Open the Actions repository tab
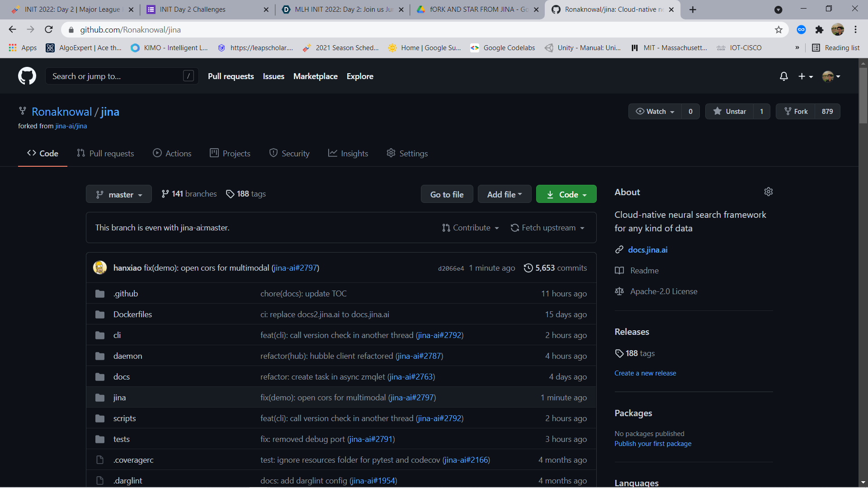 pos(172,154)
